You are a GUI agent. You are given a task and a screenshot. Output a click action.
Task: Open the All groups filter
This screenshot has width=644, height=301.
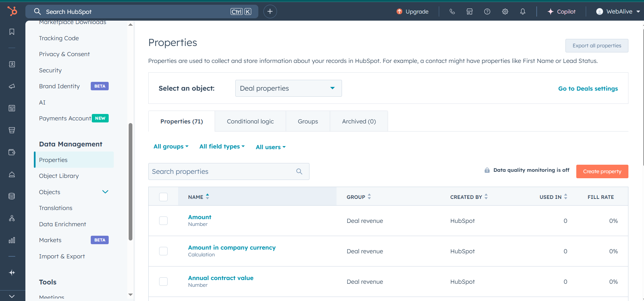point(171,146)
